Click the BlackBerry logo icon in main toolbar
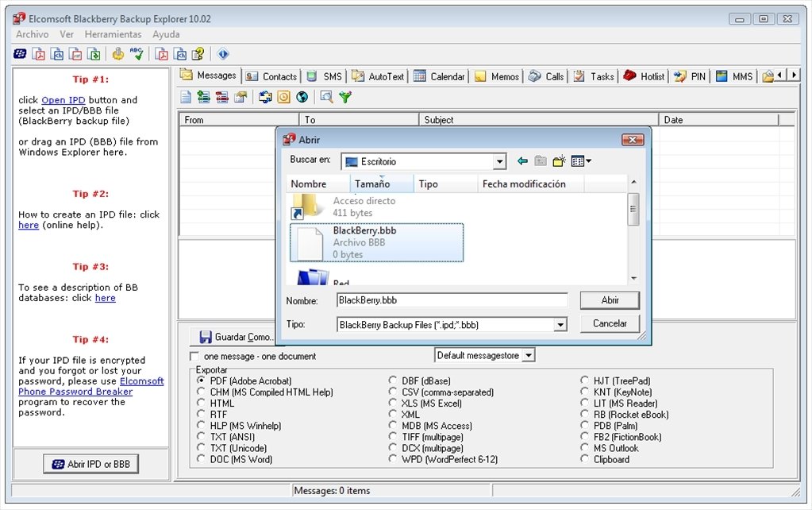Image resolution: width=812 pixels, height=510 pixels. tap(20, 53)
